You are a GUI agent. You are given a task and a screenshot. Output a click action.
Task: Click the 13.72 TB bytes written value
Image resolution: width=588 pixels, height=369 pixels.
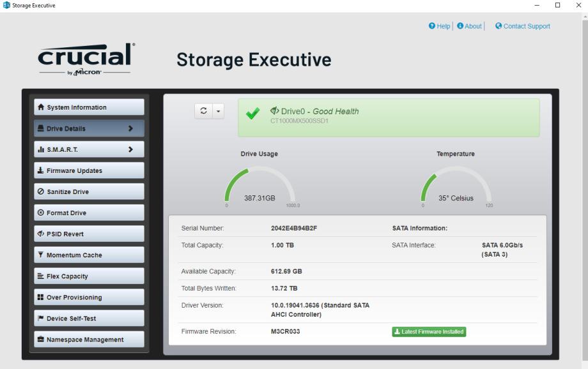[x=284, y=288]
